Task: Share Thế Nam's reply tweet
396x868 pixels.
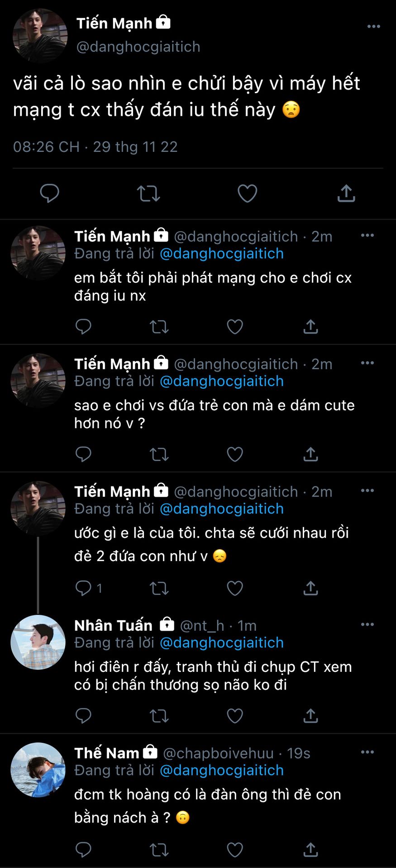Action: click(310, 849)
